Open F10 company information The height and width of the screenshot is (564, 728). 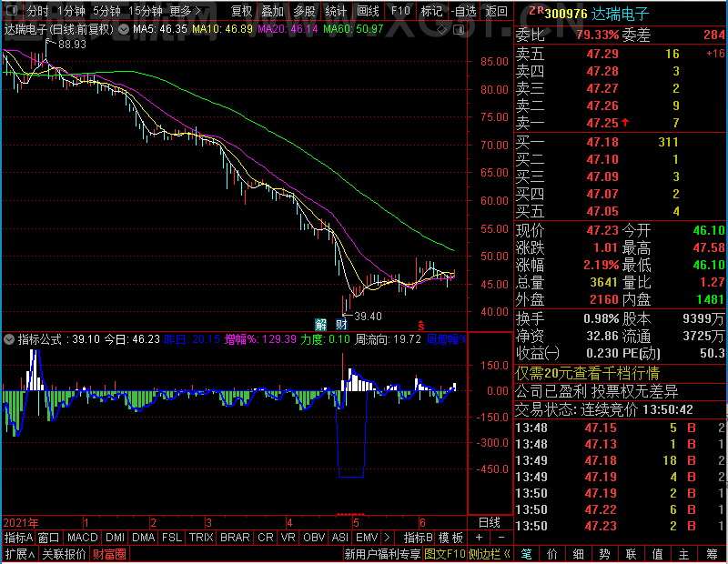click(x=400, y=11)
